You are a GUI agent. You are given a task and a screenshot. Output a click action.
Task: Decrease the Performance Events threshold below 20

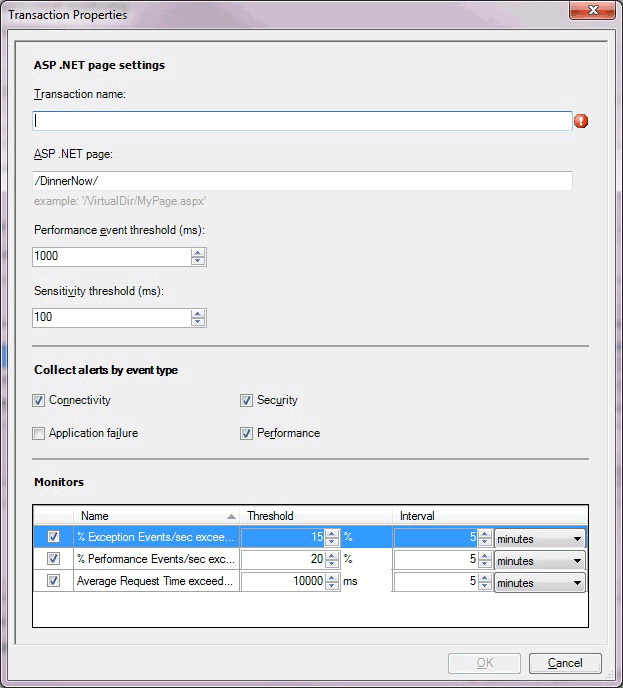coord(332,563)
